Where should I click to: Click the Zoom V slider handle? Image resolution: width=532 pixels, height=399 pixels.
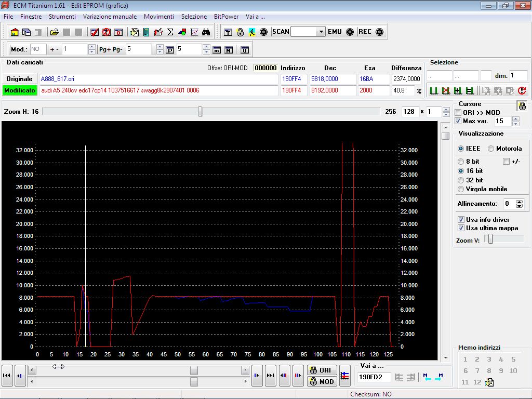point(490,239)
